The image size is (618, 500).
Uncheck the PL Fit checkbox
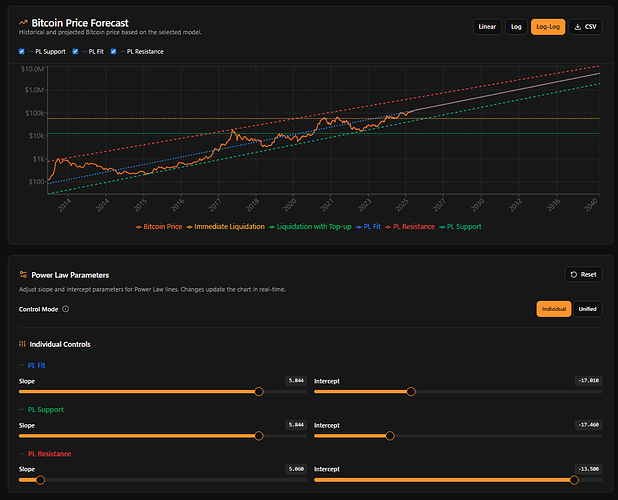[76, 51]
